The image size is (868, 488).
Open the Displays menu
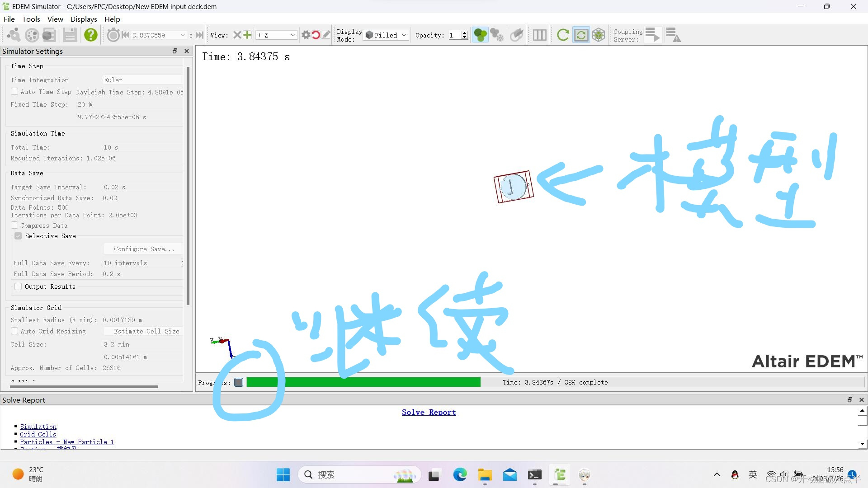84,19
